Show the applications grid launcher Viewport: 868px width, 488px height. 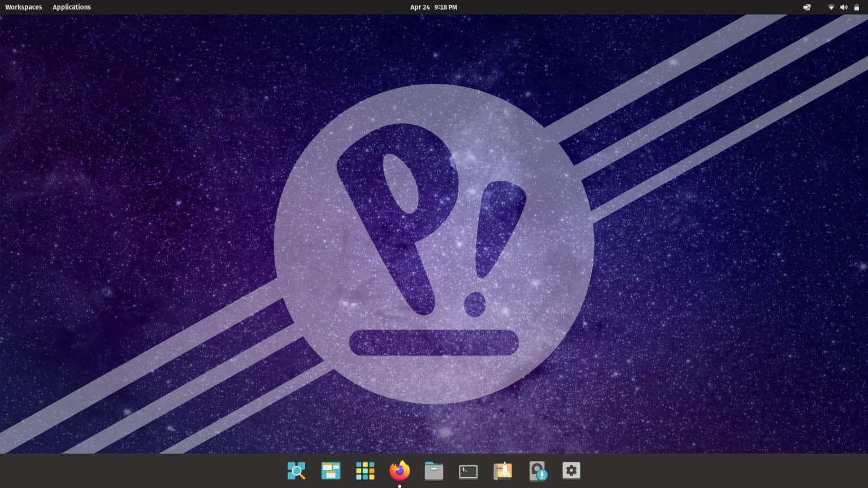coord(365,470)
